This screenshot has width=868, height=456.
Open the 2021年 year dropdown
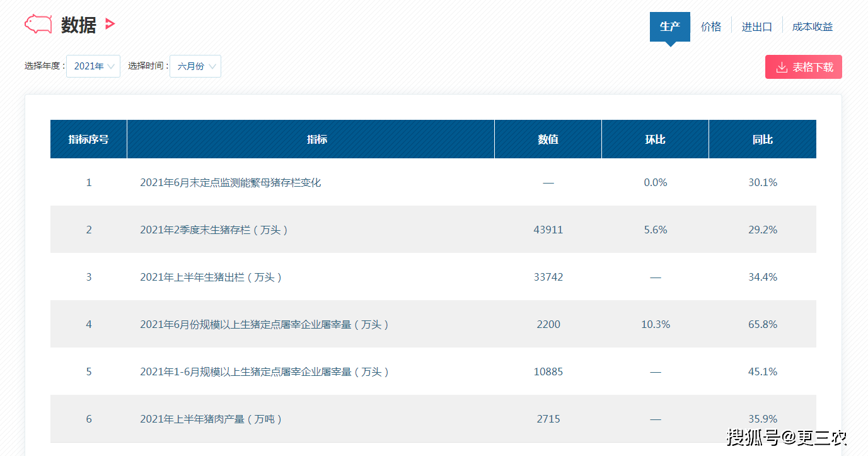(93, 66)
